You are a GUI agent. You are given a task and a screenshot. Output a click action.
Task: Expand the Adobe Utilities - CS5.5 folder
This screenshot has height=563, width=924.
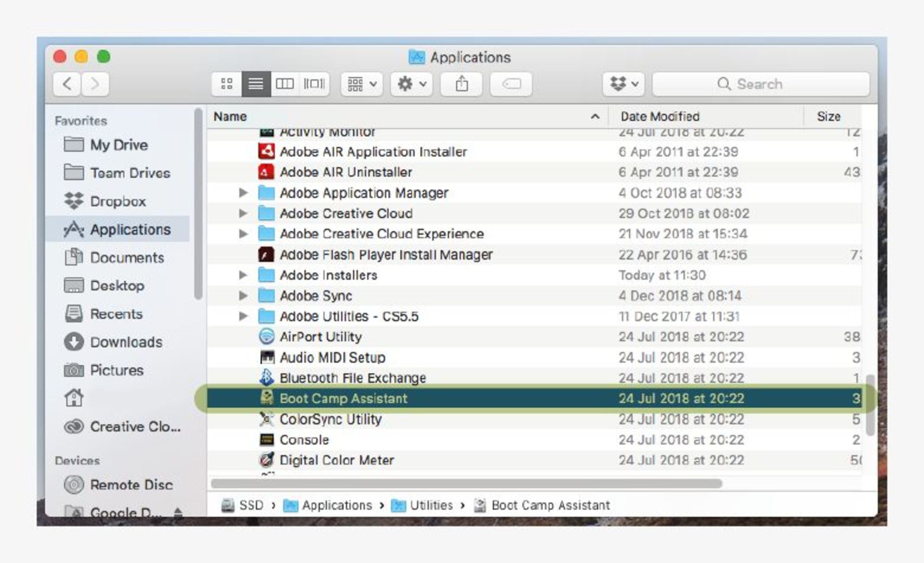(244, 316)
